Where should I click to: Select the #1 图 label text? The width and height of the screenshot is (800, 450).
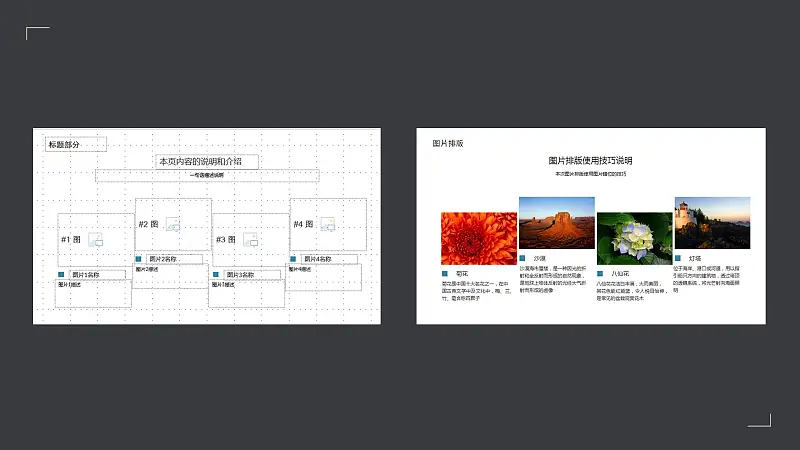click(x=71, y=240)
